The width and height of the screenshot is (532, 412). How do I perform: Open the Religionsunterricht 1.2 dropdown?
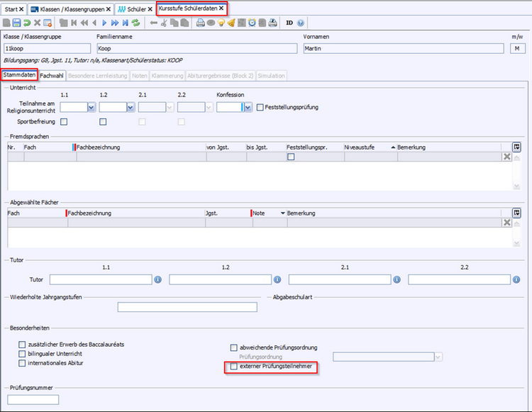130,107
